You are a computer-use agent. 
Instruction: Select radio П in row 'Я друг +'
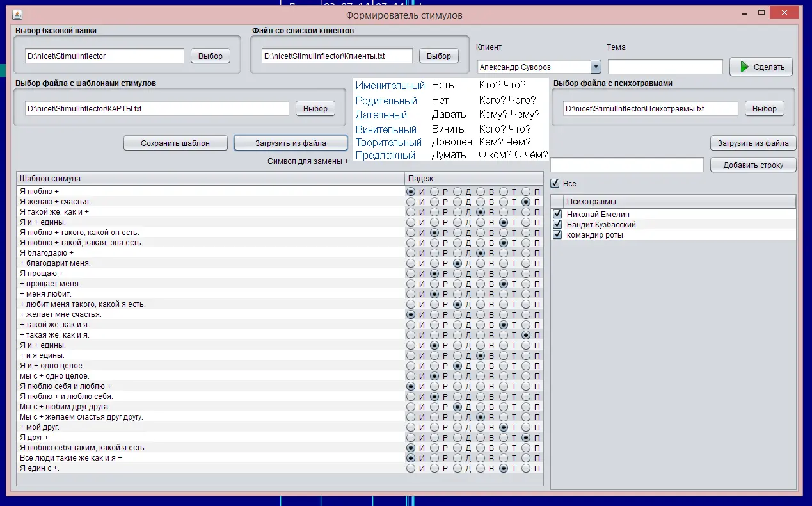[x=526, y=437]
